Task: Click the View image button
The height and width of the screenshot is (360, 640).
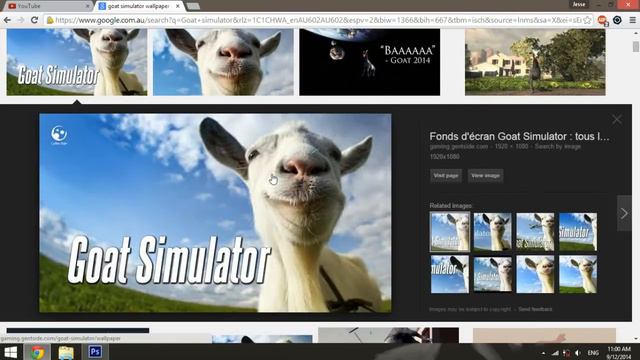Action: pyautogui.click(x=485, y=176)
